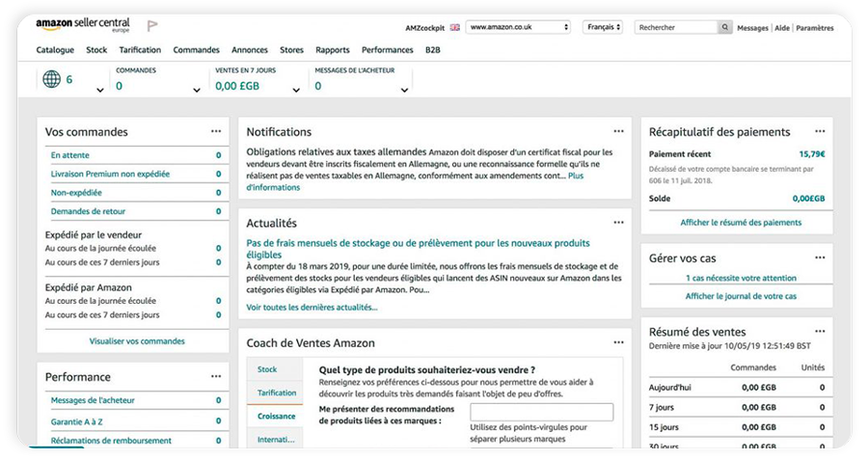Viewport: 868px width, 461px height.
Task: Click Afficher le résumé des paiements
Action: click(x=741, y=223)
